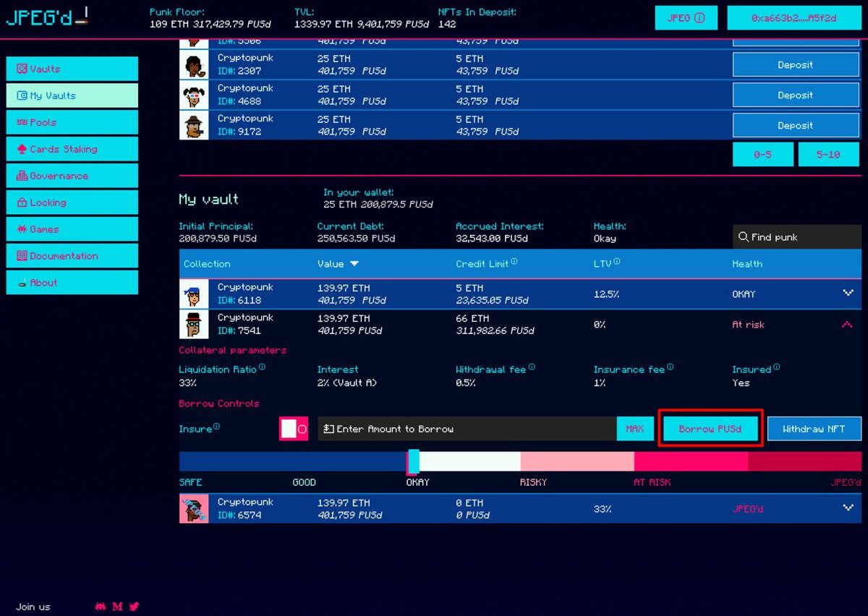Click the MAX borrow amount button
Viewport: 868px width, 616px height.
click(x=635, y=429)
